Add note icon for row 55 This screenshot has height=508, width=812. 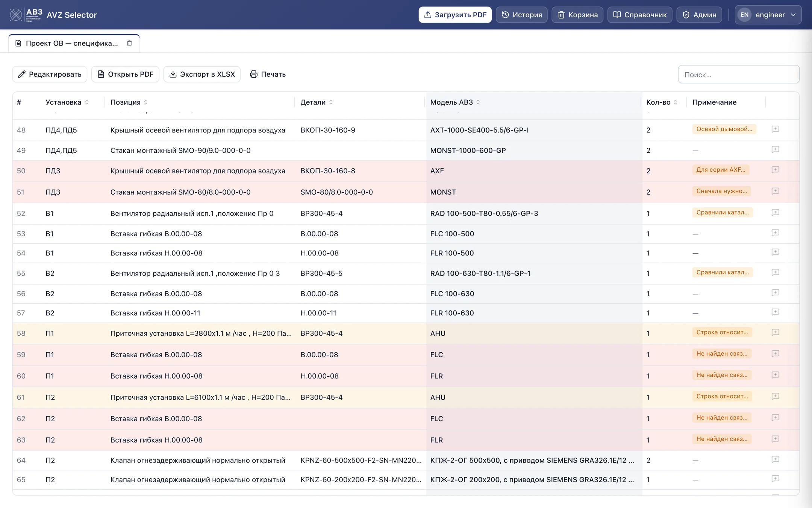[x=775, y=272]
